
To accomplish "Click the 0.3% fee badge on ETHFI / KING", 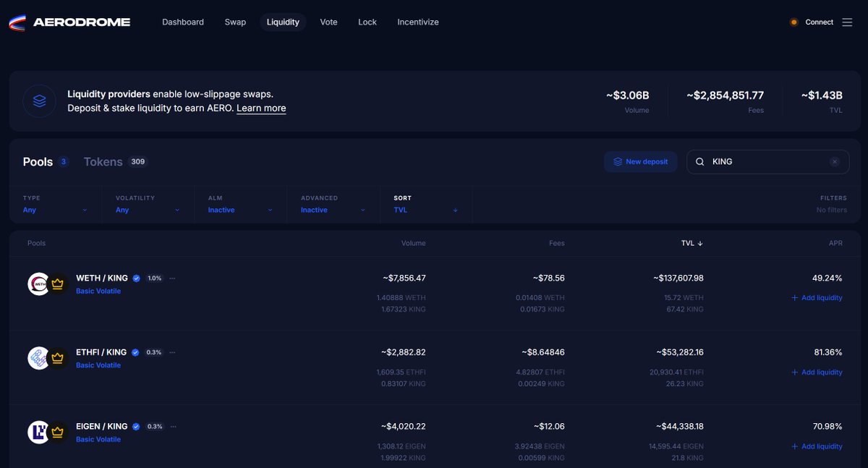I will [x=154, y=352].
